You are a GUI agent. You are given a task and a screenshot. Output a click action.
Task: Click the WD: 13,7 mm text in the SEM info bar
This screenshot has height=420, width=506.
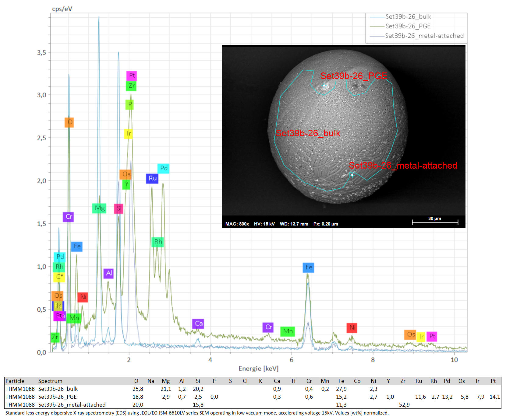294,224
